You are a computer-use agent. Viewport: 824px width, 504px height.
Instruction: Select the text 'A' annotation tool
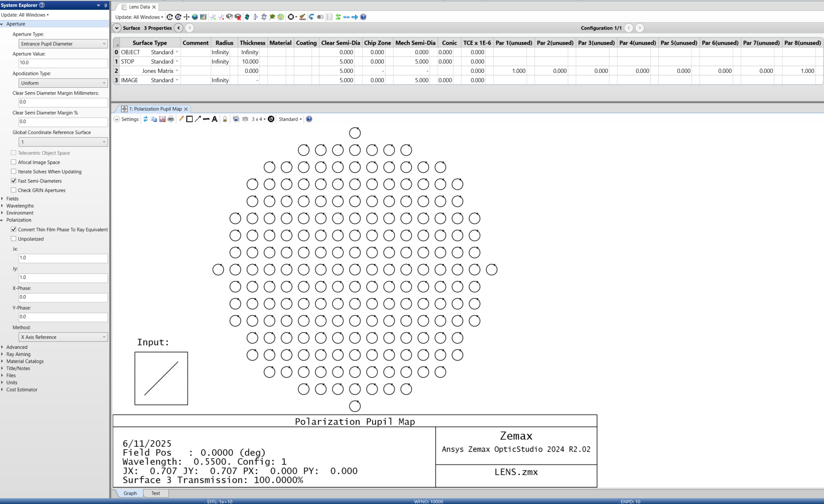(215, 119)
